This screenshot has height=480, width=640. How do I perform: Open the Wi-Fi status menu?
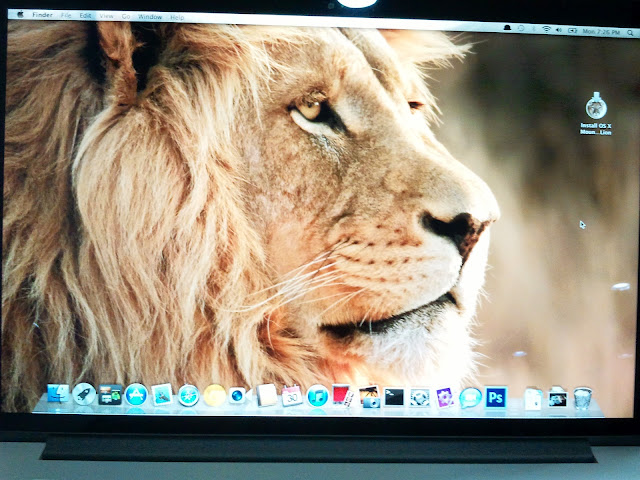[546, 29]
